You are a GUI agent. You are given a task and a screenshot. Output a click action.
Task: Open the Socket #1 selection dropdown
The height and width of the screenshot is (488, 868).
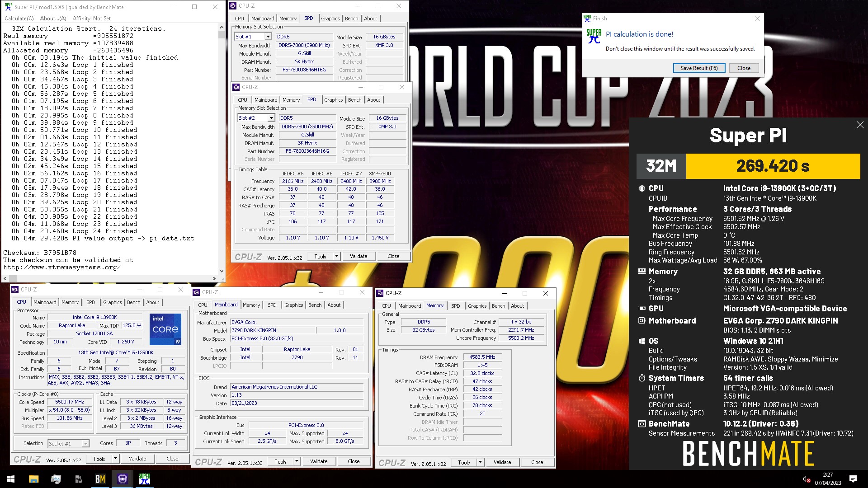(x=85, y=443)
